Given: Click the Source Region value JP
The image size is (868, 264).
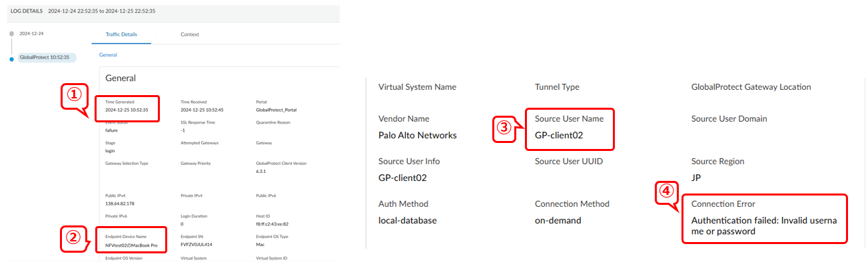Looking at the screenshot, I should (x=696, y=178).
